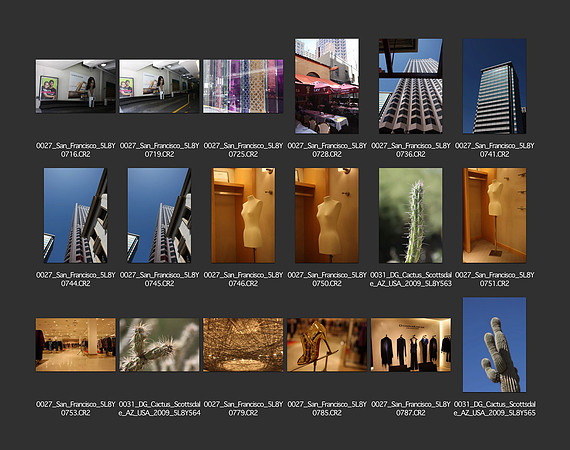Click filename text ending 0744.CR2
Viewport: 570px width, 450px height.
[76, 279]
